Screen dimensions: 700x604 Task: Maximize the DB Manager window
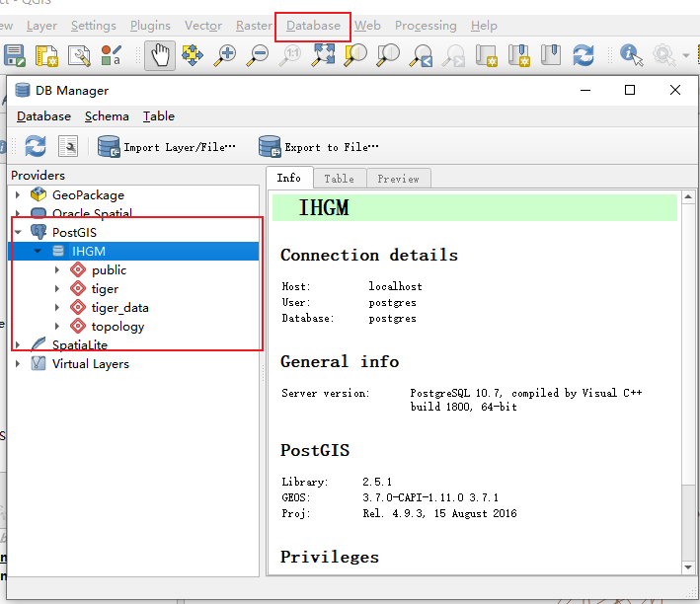(630, 90)
